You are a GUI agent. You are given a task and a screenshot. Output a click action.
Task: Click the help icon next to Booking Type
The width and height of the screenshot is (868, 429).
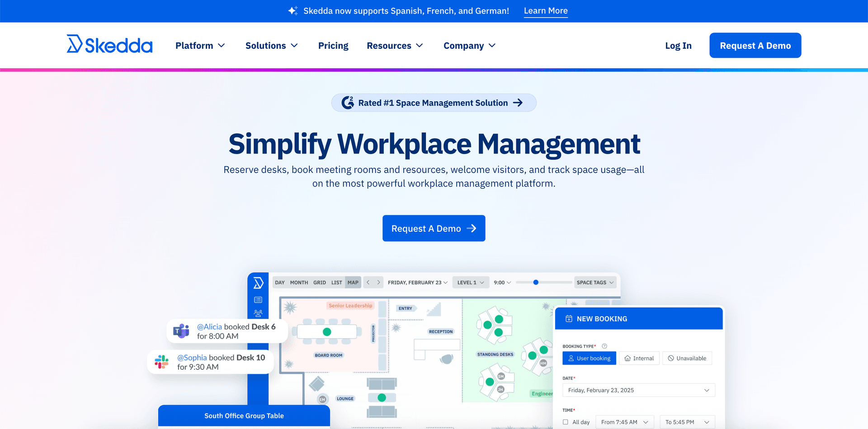coord(604,346)
